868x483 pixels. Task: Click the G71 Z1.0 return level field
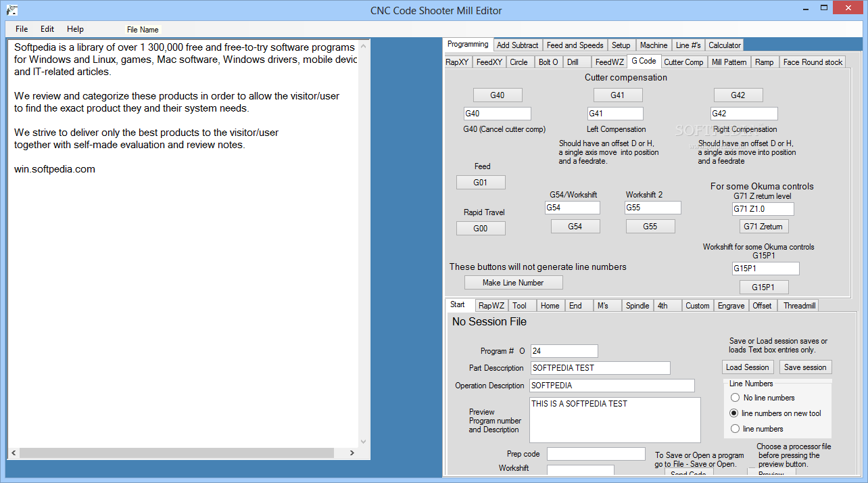pyautogui.click(x=763, y=209)
